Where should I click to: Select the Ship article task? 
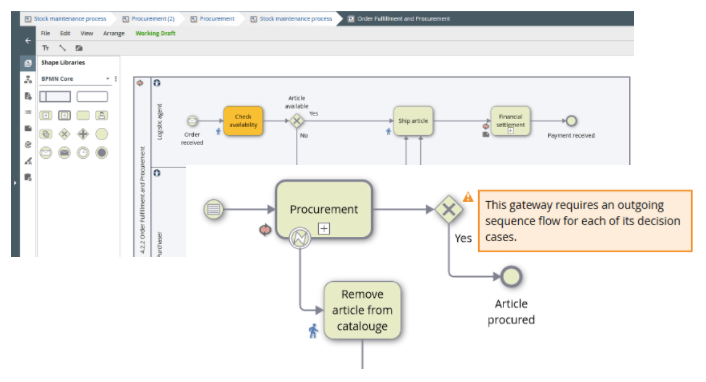[413, 121]
